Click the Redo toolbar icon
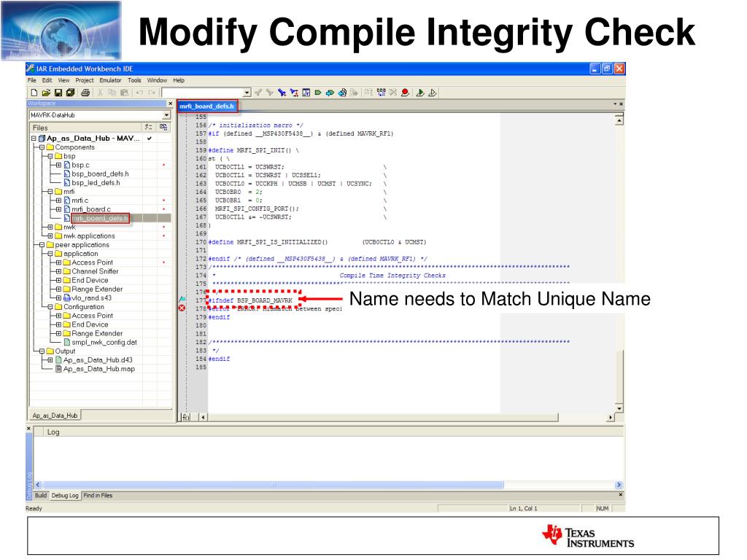 (152, 93)
